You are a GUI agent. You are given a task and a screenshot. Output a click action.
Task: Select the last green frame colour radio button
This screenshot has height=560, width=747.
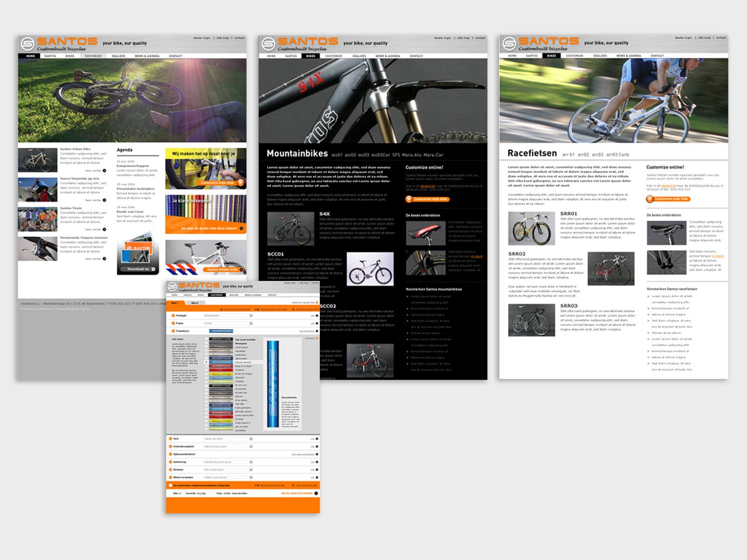[206, 429]
